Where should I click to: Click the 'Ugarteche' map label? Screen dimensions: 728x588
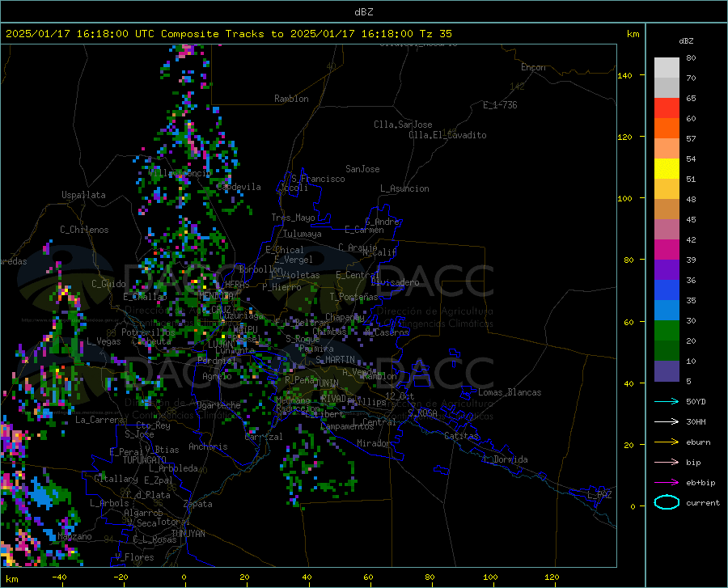218,405
